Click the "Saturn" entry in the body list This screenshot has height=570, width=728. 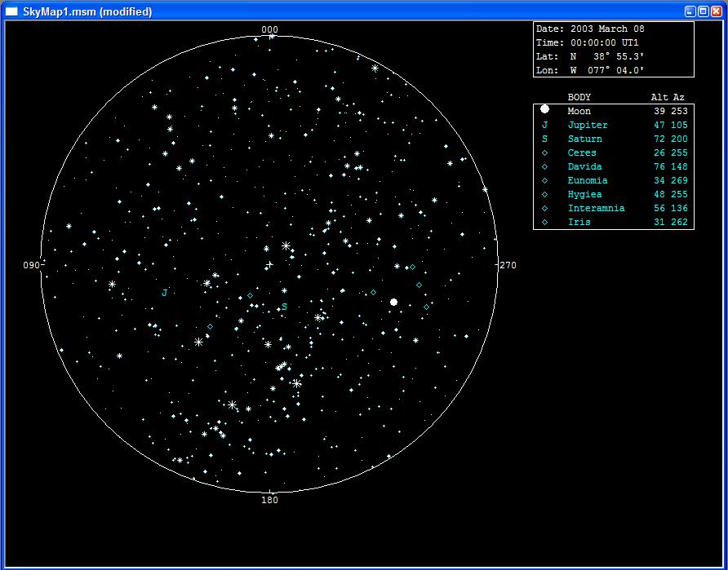click(584, 139)
